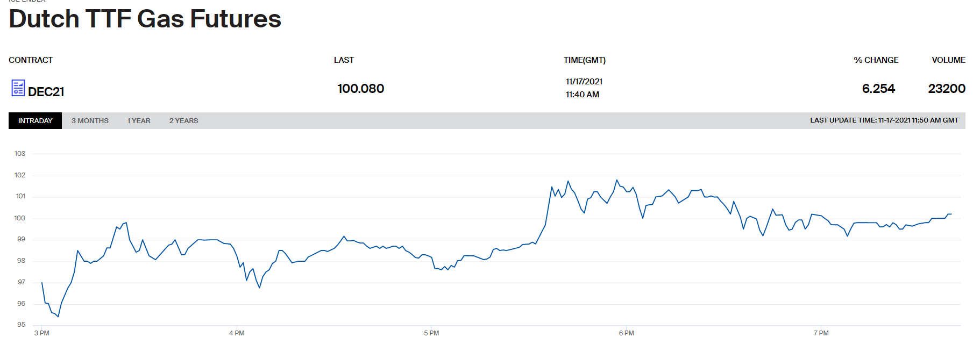Click the 103 price axis label
The height and width of the screenshot is (344, 980).
(x=20, y=154)
